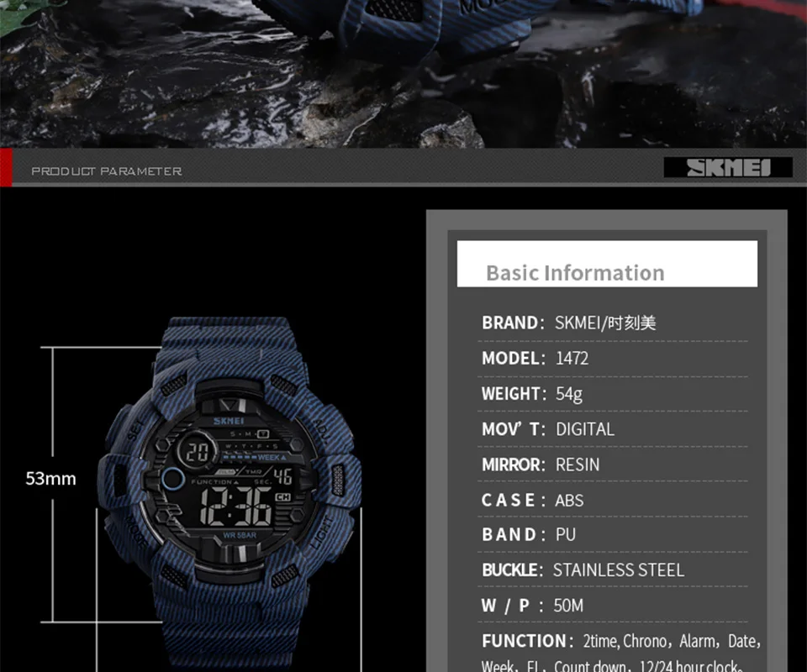Click the WEEK indicator on watch face
807x672 pixels.
click(272, 457)
